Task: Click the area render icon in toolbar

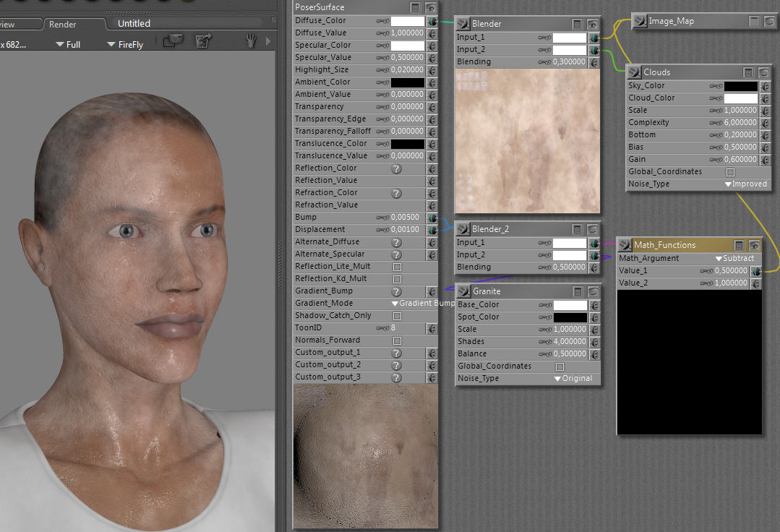Action: pos(172,41)
